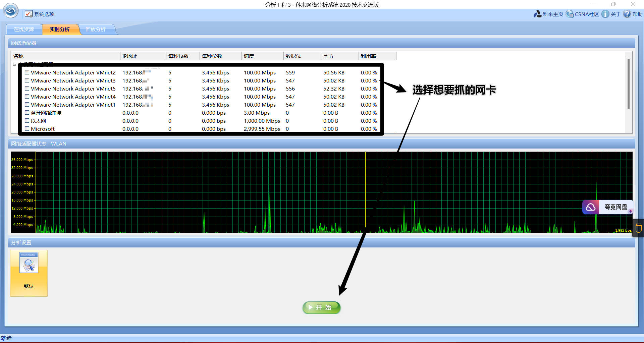644x343 pixels.
Task: Select the 默认 analysis profile
Action: coord(29,273)
